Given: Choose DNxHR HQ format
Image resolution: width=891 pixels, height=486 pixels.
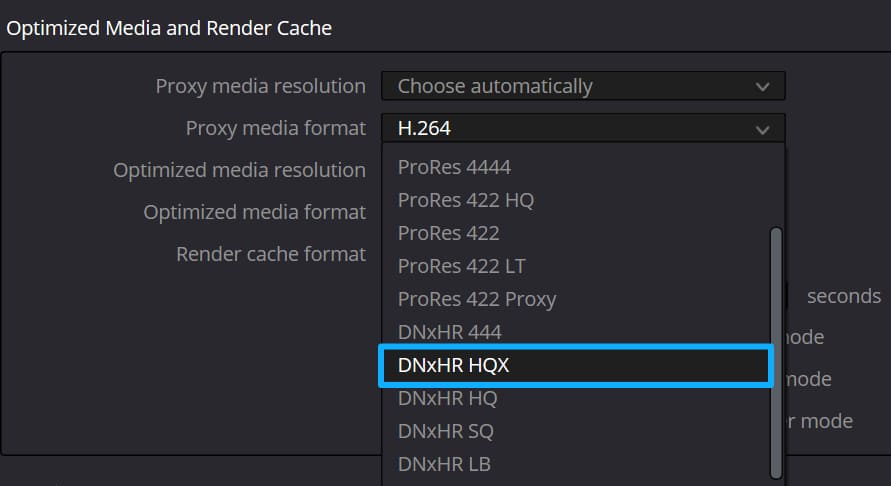Looking at the screenshot, I should point(575,398).
